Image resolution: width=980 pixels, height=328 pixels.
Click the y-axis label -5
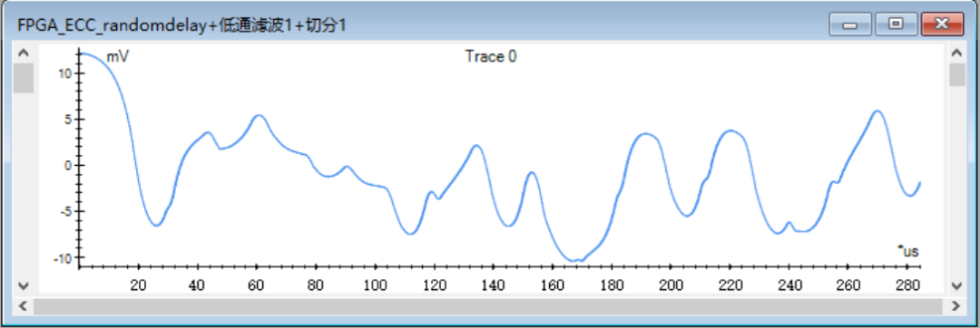[64, 211]
